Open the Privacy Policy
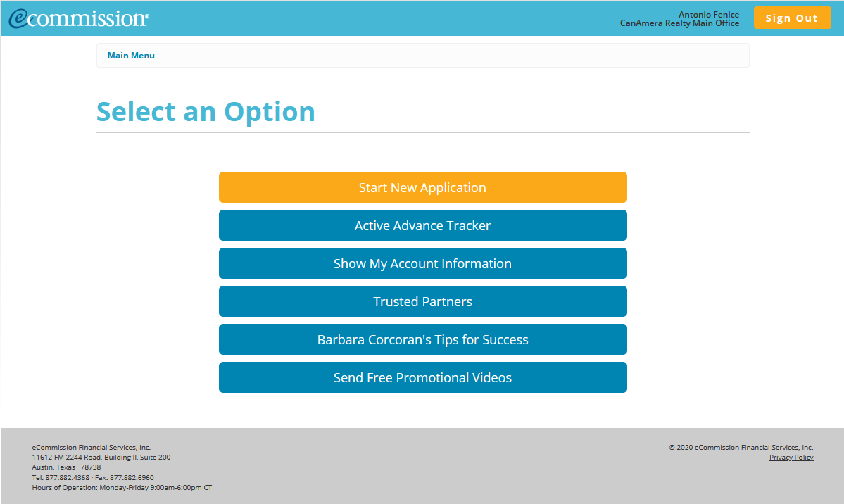Viewport: 844px width, 504px height. [x=791, y=457]
